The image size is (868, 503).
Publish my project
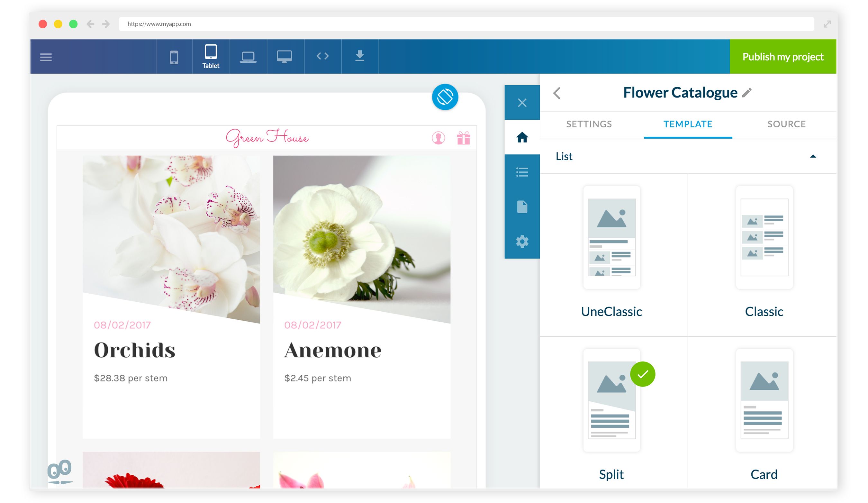click(x=783, y=57)
